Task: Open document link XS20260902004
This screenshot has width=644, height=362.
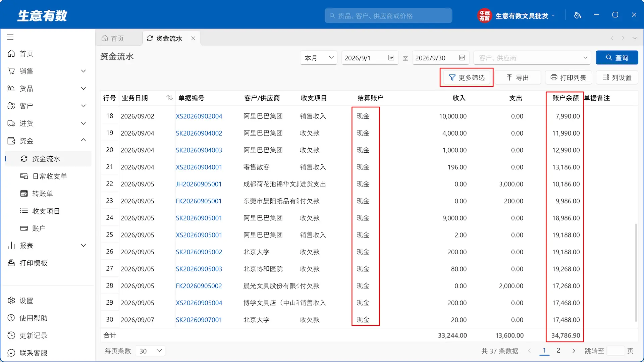Action: (199, 116)
